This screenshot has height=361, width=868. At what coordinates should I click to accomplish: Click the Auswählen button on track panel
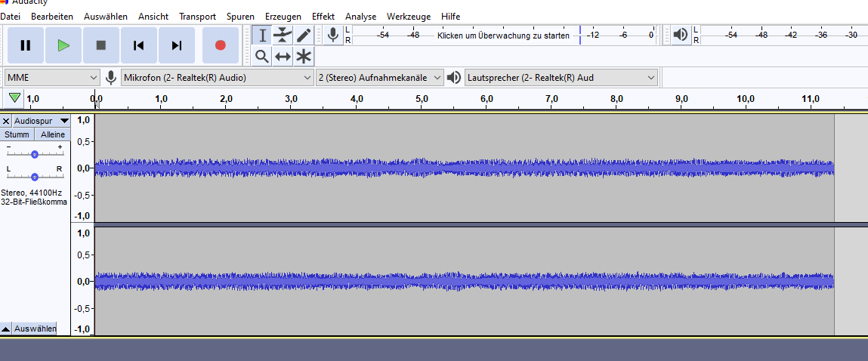[35, 329]
